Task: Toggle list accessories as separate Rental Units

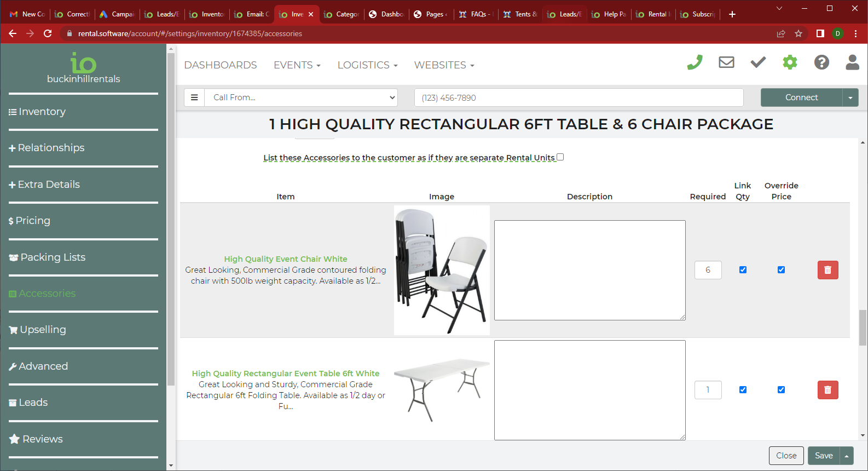Action: point(560,157)
